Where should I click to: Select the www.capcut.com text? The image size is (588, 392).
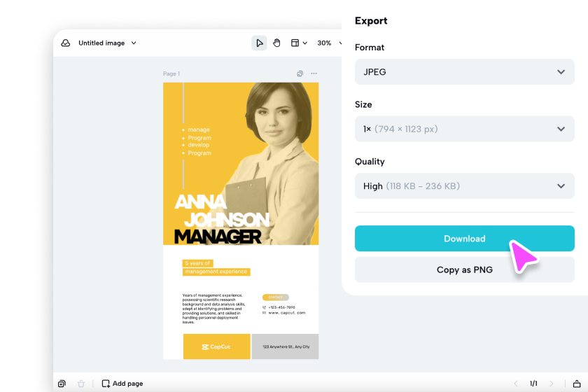[x=287, y=312]
